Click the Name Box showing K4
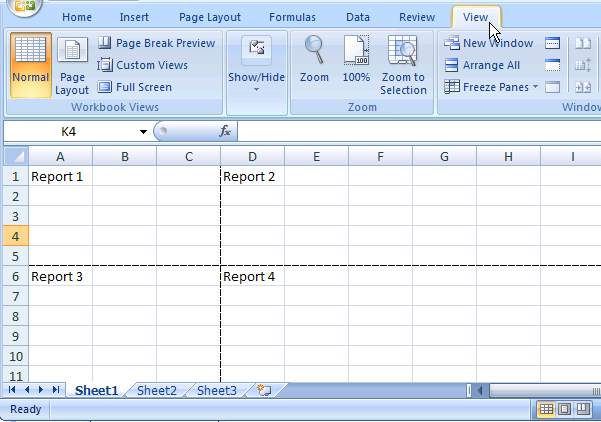The image size is (601, 422). point(70,132)
